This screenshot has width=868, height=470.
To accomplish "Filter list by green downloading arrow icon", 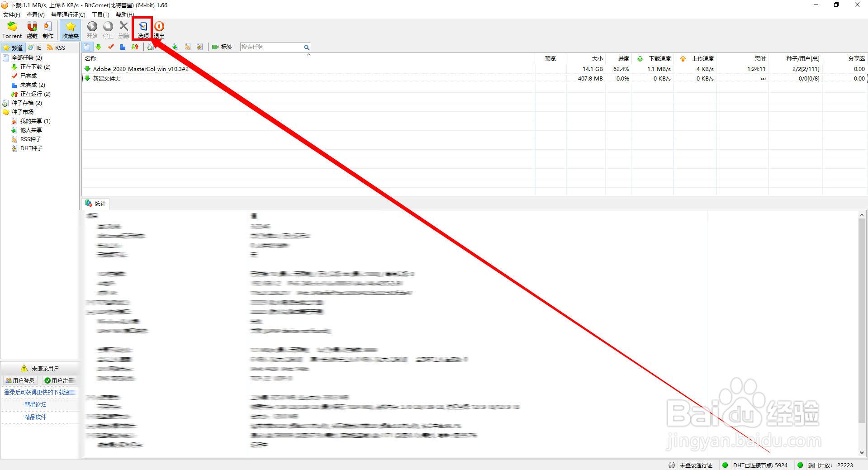I will point(98,47).
